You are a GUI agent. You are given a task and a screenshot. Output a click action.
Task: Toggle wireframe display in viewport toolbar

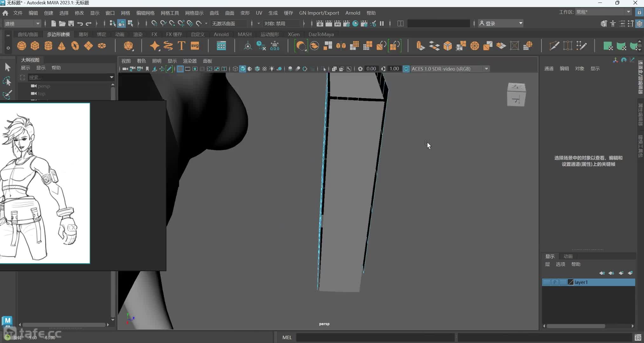tap(235, 69)
